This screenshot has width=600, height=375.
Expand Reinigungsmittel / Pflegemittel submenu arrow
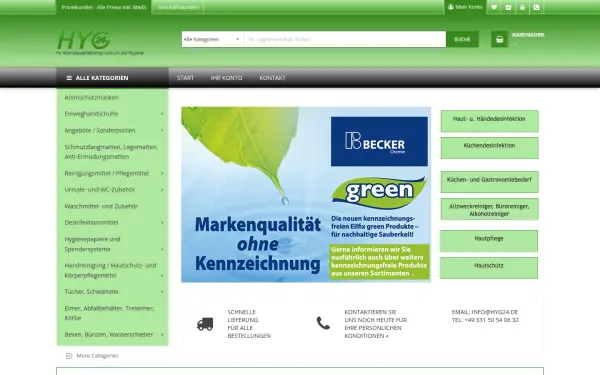162,173
